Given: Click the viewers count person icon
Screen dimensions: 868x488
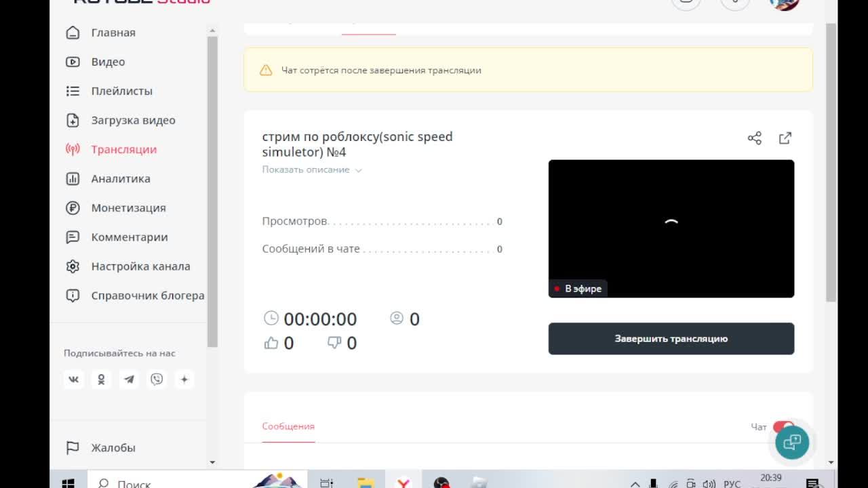Looking at the screenshot, I should pyautogui.click(x=397, y=318).
